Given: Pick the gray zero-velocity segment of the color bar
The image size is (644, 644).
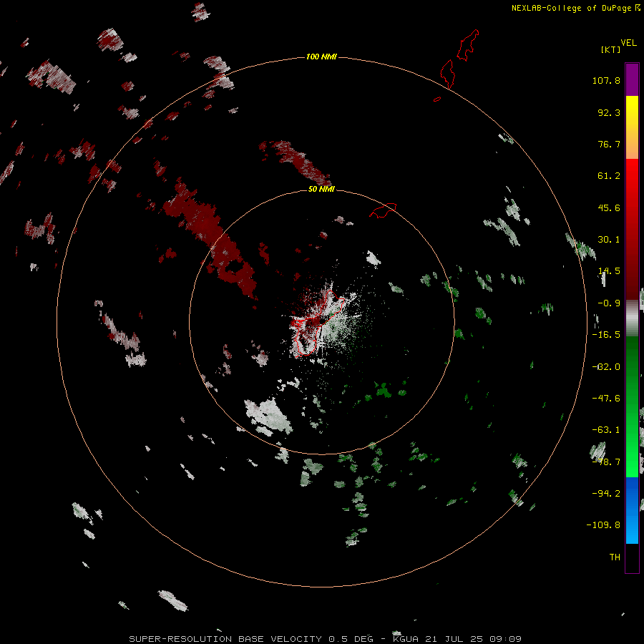Looking at the screenshot, I should [x=632, y=318].
